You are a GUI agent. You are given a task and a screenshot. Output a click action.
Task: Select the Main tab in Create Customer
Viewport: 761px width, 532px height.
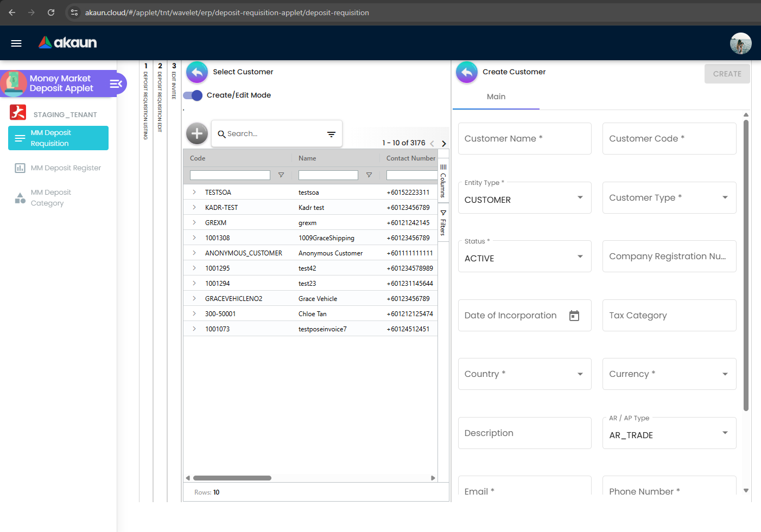pyautogui.click(x=496, y=97)
